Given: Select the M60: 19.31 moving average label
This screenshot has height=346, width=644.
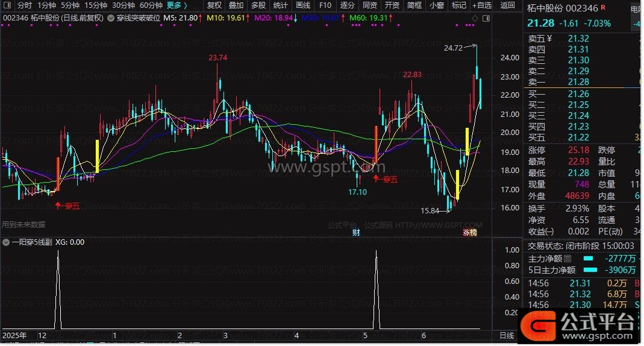Looking at the screenshot, I should pos(371,18).
